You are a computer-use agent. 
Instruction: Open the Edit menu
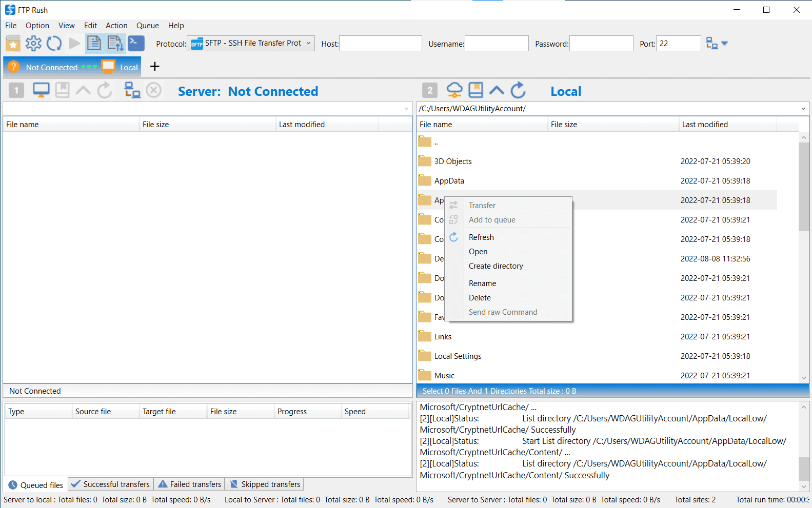pyautogui.click(x=91, y=26)
